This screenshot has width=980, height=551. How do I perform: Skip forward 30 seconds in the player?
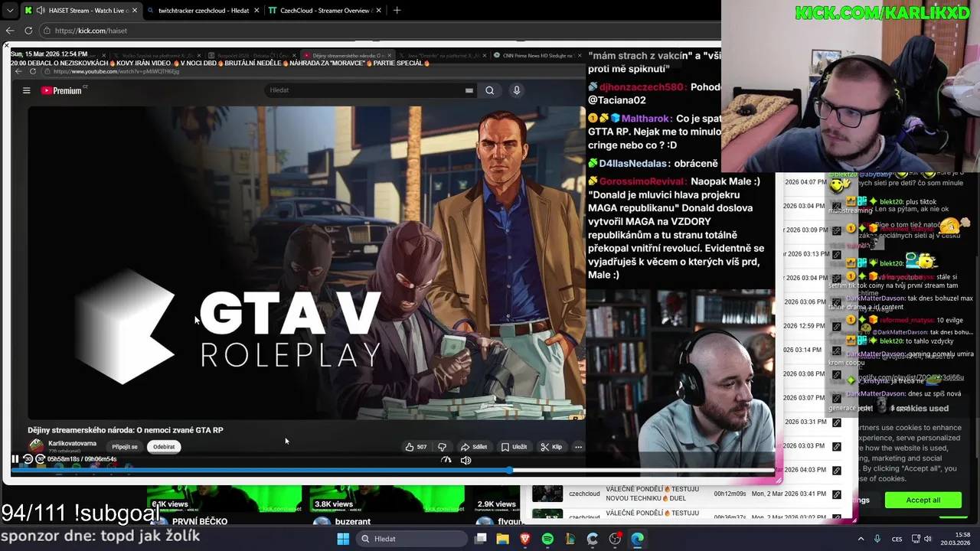[41, 459]
